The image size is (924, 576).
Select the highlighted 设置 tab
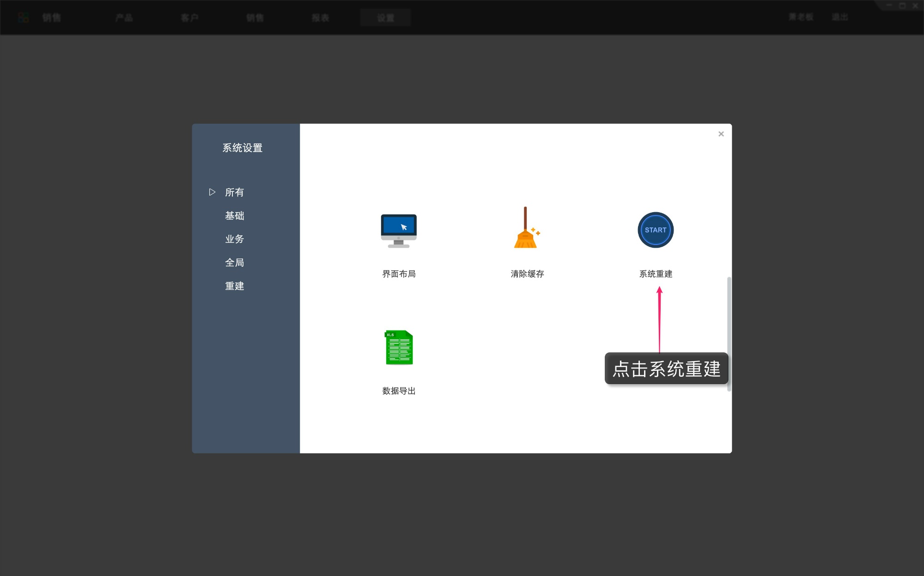point(385,18)
